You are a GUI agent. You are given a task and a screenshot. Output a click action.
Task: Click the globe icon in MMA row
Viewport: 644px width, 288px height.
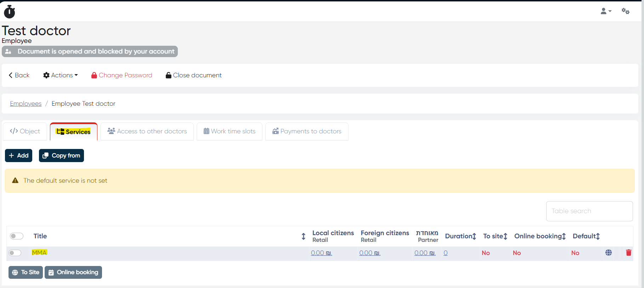tap(608, 253)
